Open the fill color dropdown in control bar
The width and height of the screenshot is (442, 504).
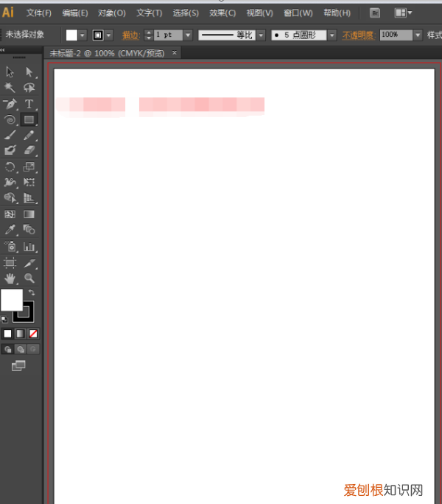pyautogui.click(x=83, y=35)
